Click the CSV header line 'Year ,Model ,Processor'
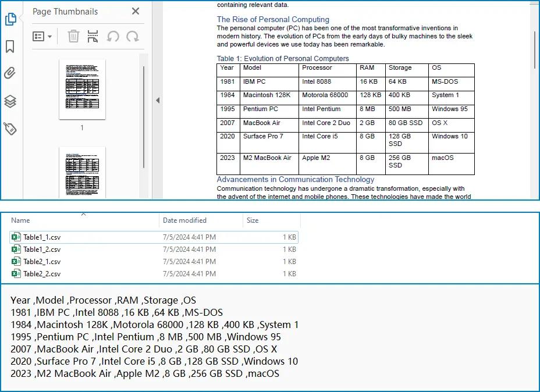Viewport: 540px width, 392px height. (x=104, y=300)
